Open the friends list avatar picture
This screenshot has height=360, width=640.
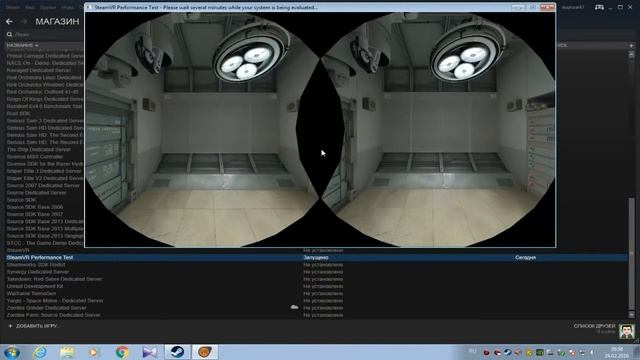click(627, 330)
